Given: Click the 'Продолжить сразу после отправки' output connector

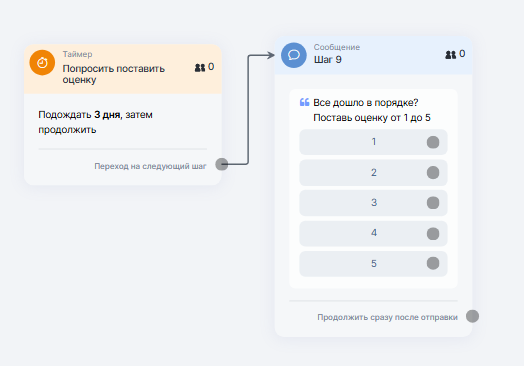Looking at the screenshot, I should [473, 316].
